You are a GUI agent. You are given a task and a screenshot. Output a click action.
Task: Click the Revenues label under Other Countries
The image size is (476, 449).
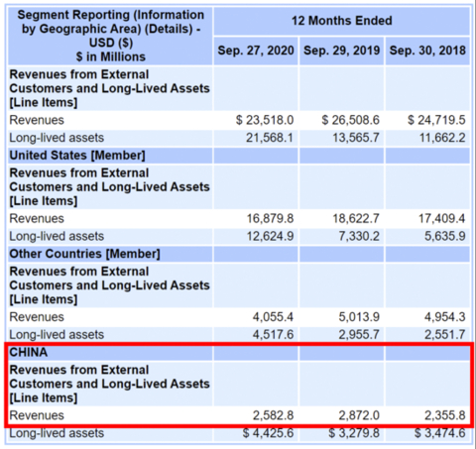[37, 317]
